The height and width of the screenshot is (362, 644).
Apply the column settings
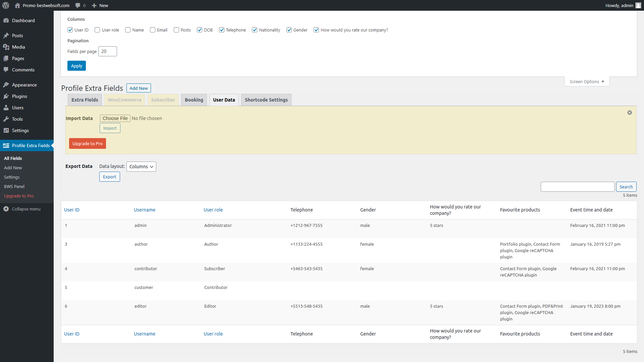76,66
